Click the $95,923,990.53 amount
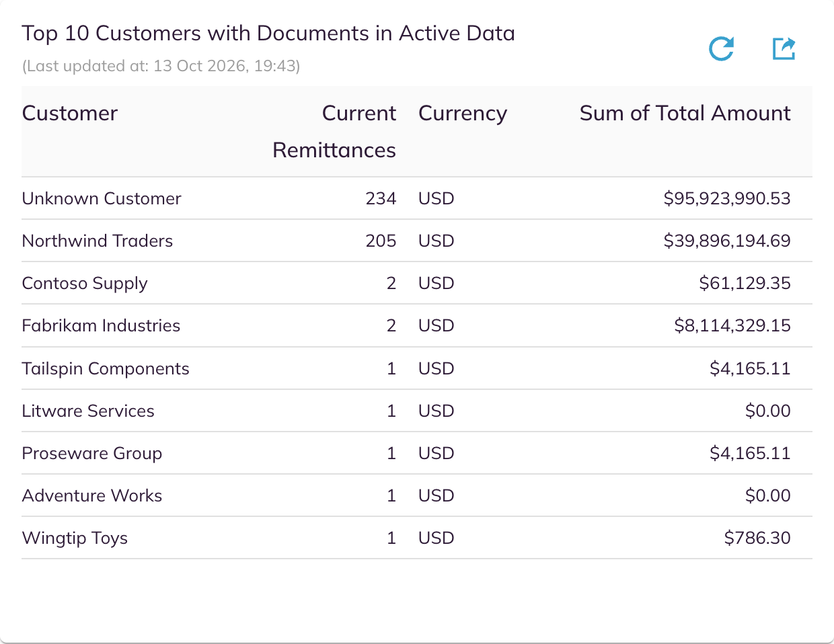The image size is (834, 644). click(x=727, y=198)
